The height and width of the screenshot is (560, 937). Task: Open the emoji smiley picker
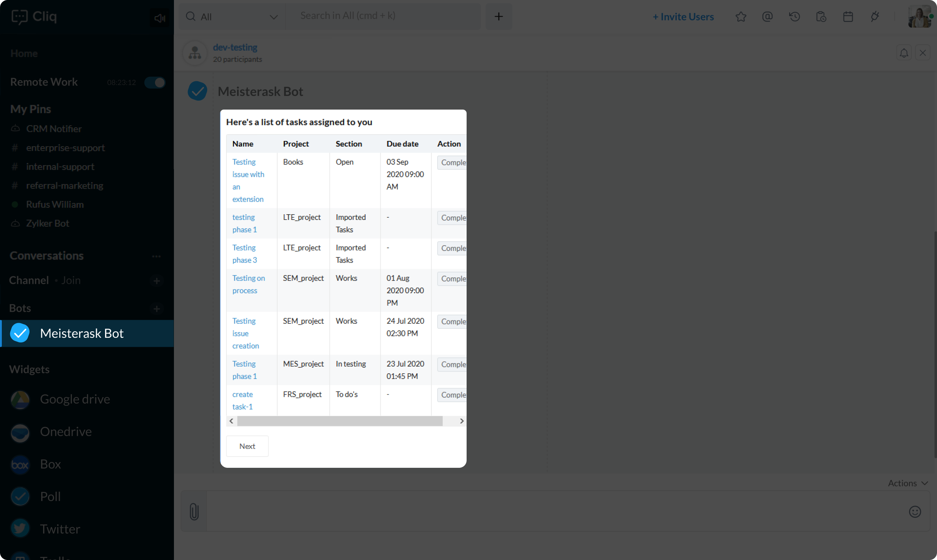click(x=915, y=512)
